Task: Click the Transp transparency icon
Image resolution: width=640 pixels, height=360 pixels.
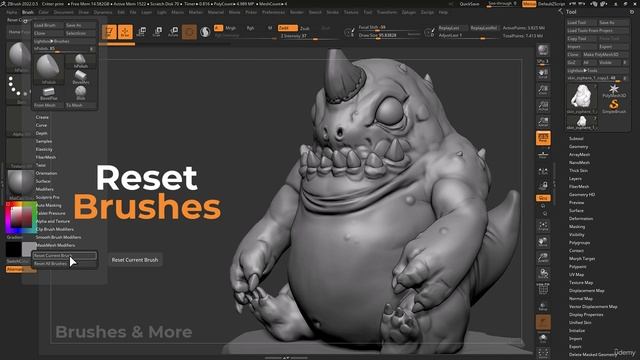Action: [x=543, y=306]
